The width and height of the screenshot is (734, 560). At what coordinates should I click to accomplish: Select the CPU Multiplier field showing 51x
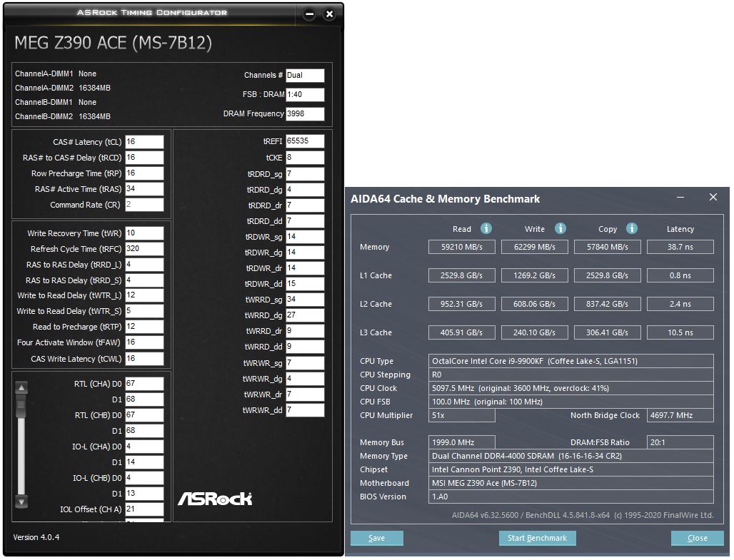tap(461, 415)
